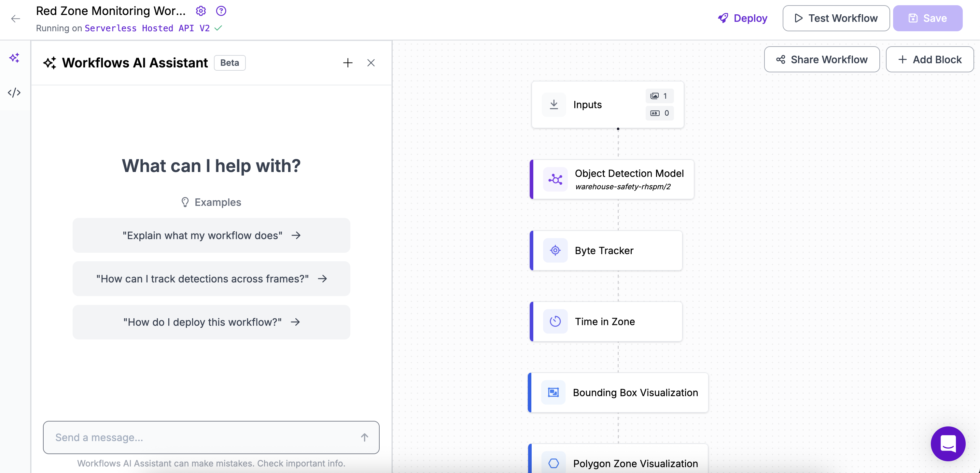This screenshot has width=980, height=473.
Task: Click the Test Workflow button
Action: click(836, 18)
